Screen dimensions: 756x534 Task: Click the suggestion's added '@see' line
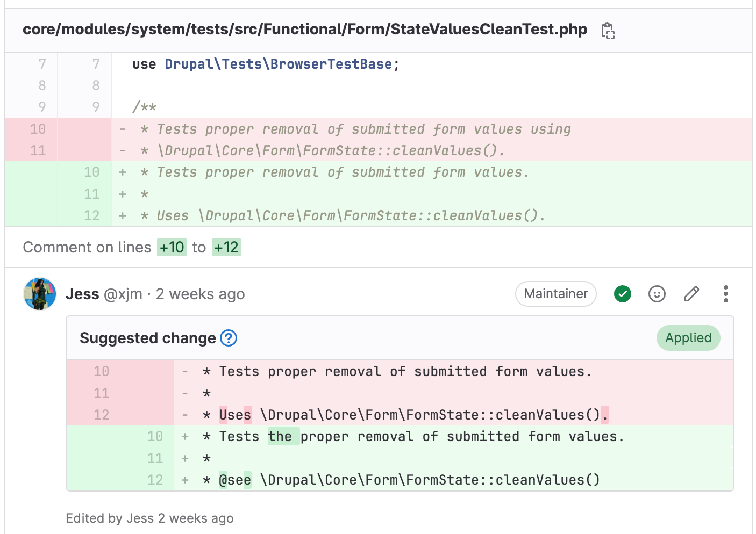coord(401,480)
